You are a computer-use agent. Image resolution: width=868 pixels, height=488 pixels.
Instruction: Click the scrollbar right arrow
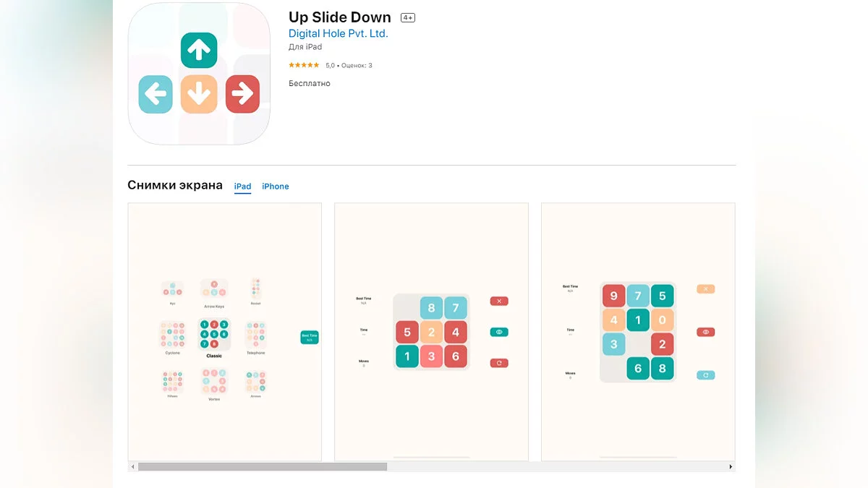click(731, 467)
